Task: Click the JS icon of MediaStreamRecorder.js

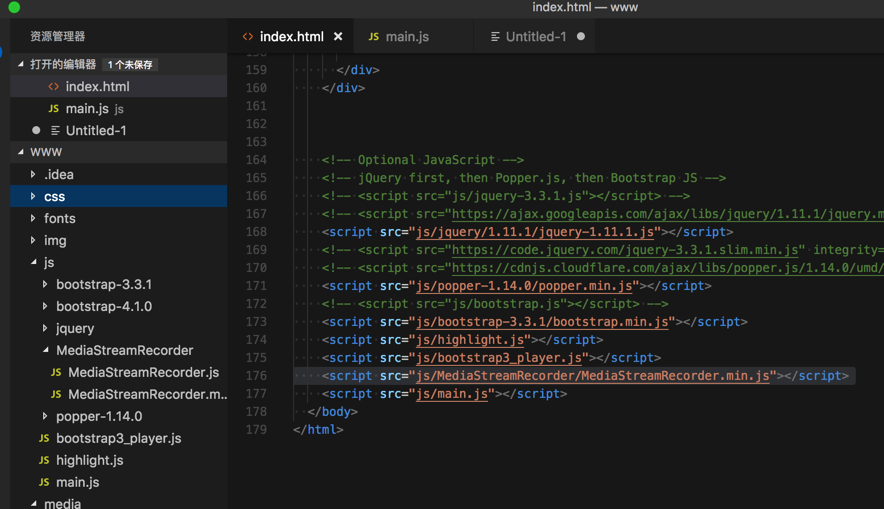Action: (x=56, y=373)
